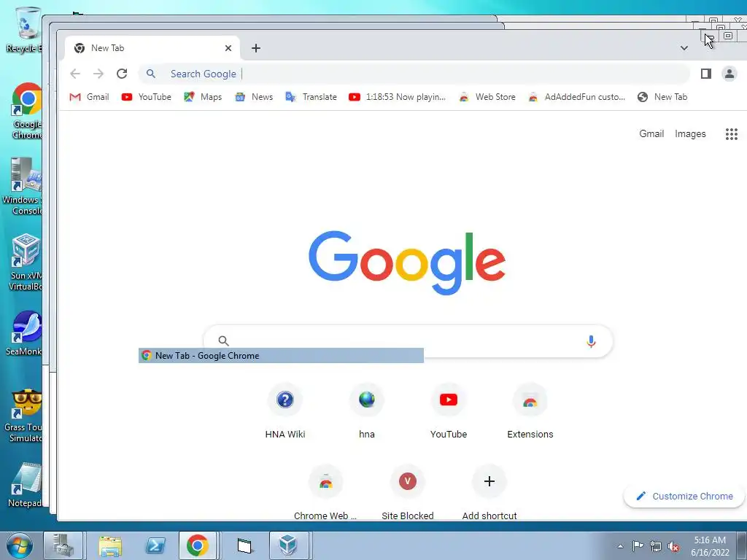Open Server Manager on the taskbar
Viewport: 747px width, 560px height.
tap(63, 545)
